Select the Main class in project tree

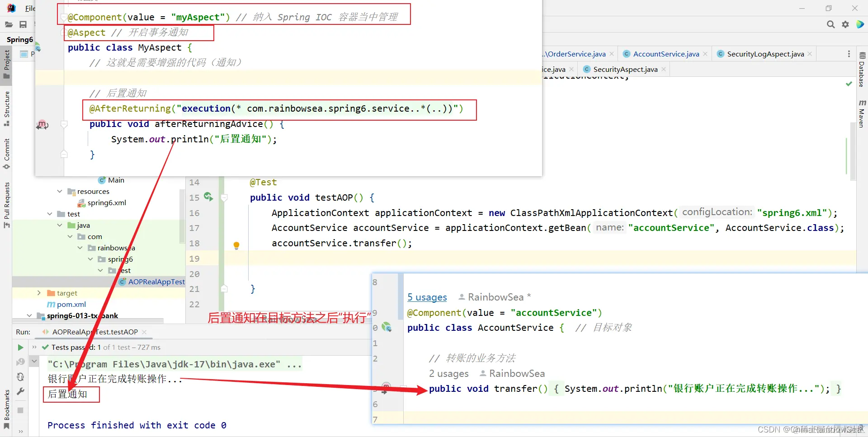[x=111, y=180]
